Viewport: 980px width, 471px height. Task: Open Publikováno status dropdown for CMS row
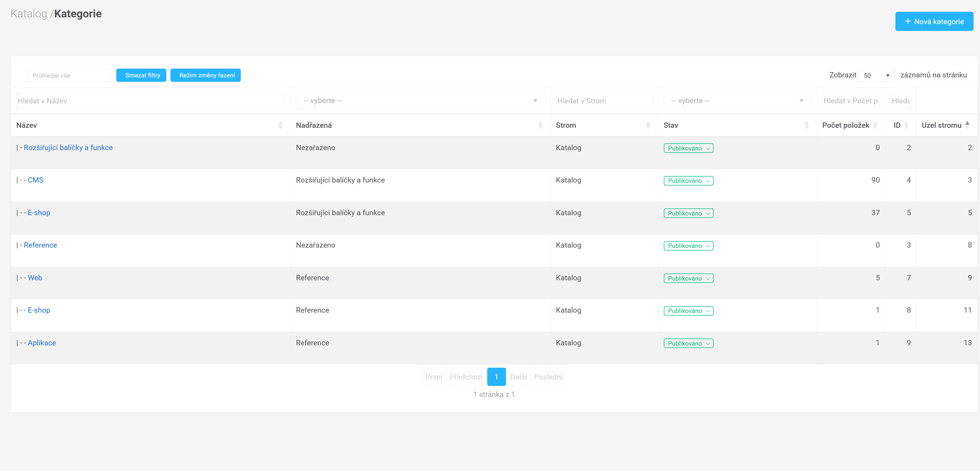(688, 181)
